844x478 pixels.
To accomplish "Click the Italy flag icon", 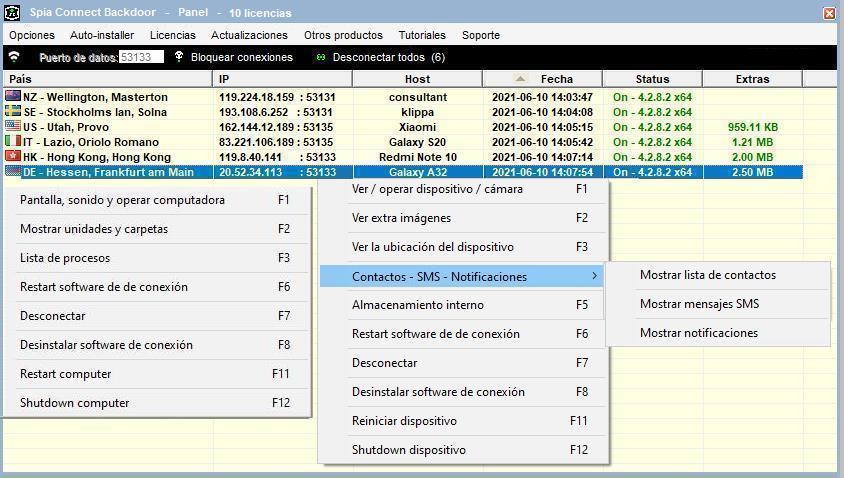I will [x=13, y=142].
